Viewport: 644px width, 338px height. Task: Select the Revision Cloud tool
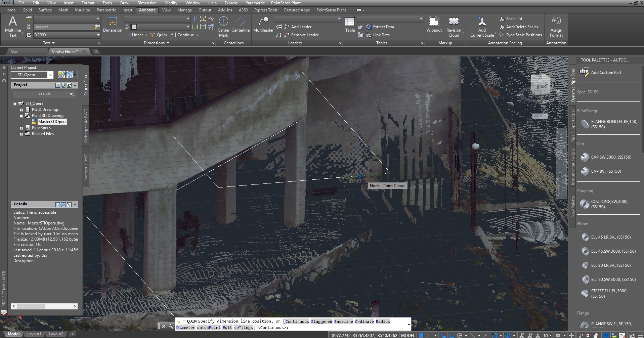coord(454,25)
